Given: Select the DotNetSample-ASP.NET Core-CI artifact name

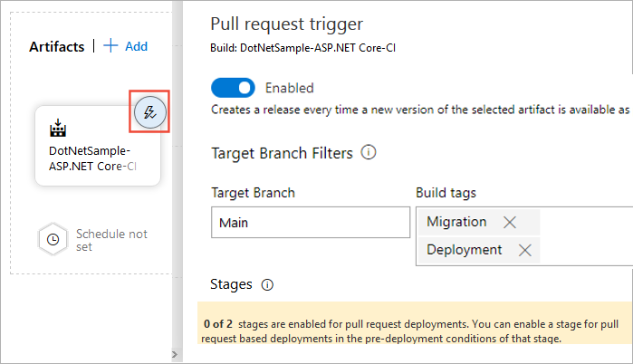Looking at the screenshot, I should (x=92, y=158).
